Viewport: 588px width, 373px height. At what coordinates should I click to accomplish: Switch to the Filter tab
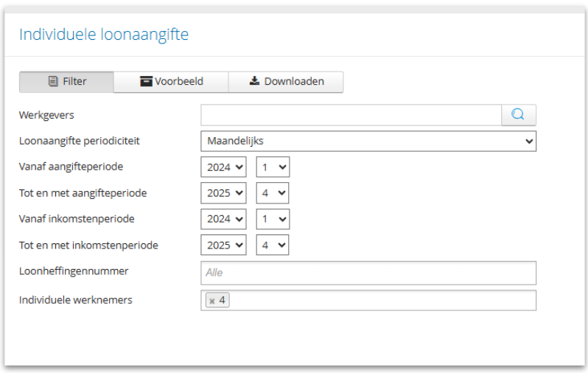pyautogui.click(x=66, y=82)
